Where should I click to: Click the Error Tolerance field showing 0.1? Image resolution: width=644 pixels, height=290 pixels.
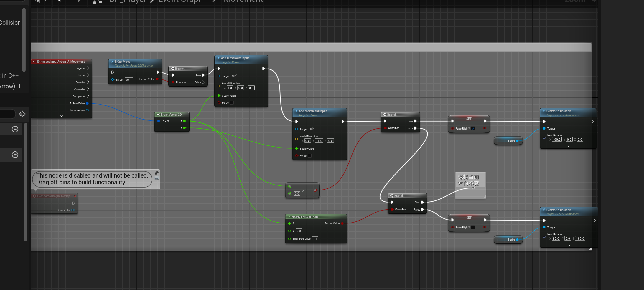(315, 239)
